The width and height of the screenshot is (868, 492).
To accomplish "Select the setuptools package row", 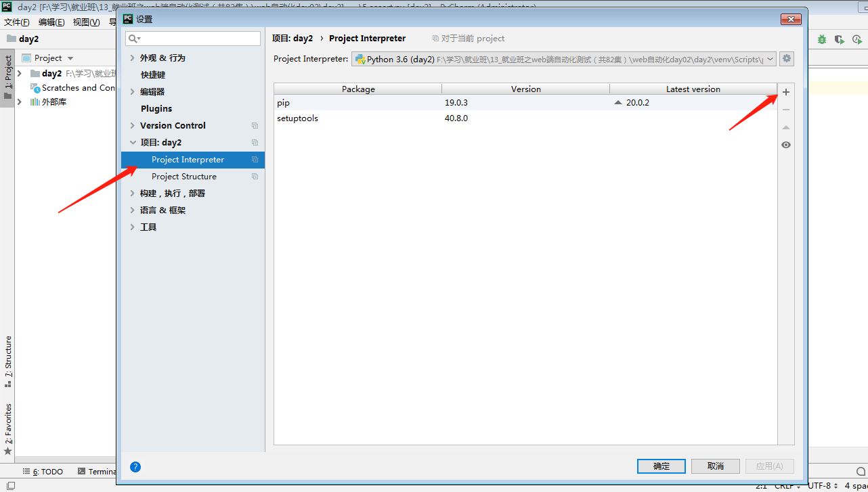I will [525, 118].
